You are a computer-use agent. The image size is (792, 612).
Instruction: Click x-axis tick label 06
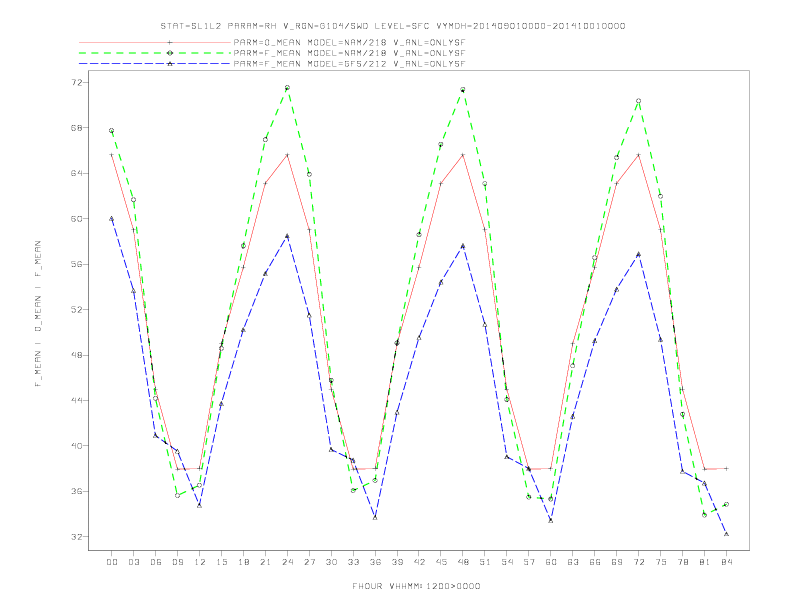coord(156,562)
